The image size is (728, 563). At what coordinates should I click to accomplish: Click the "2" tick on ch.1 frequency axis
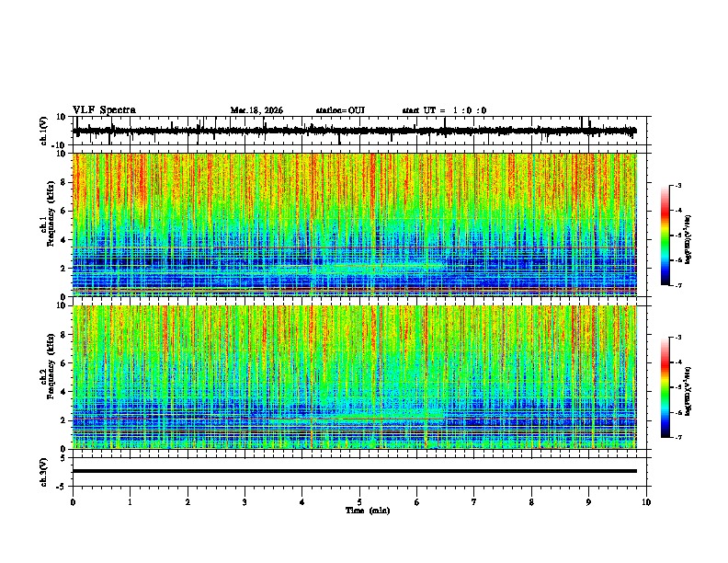[x=64, y=269]
